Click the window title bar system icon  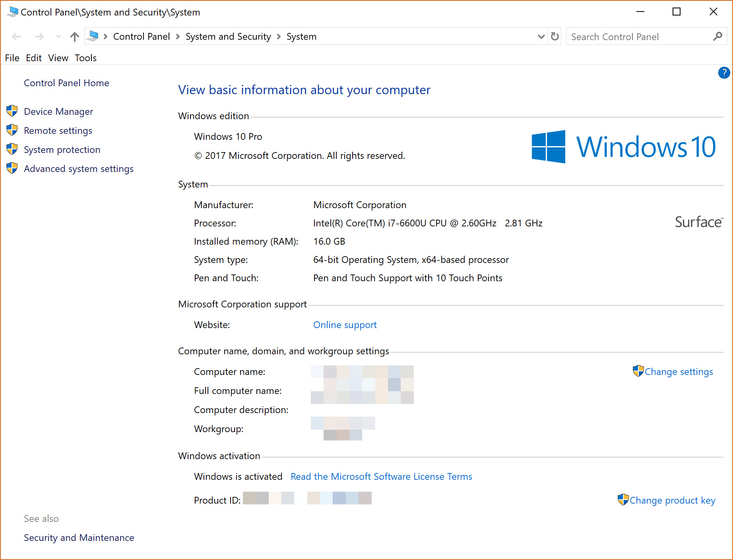(12, 12)
